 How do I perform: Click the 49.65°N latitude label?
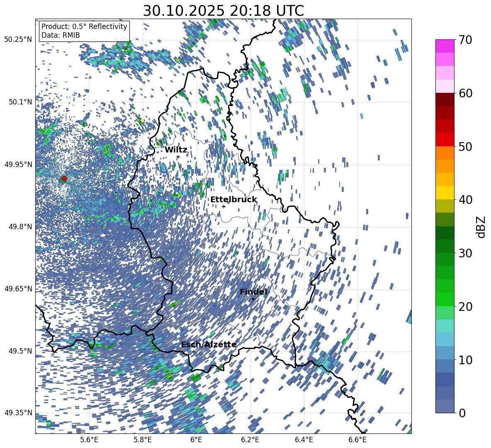(18, 288)
